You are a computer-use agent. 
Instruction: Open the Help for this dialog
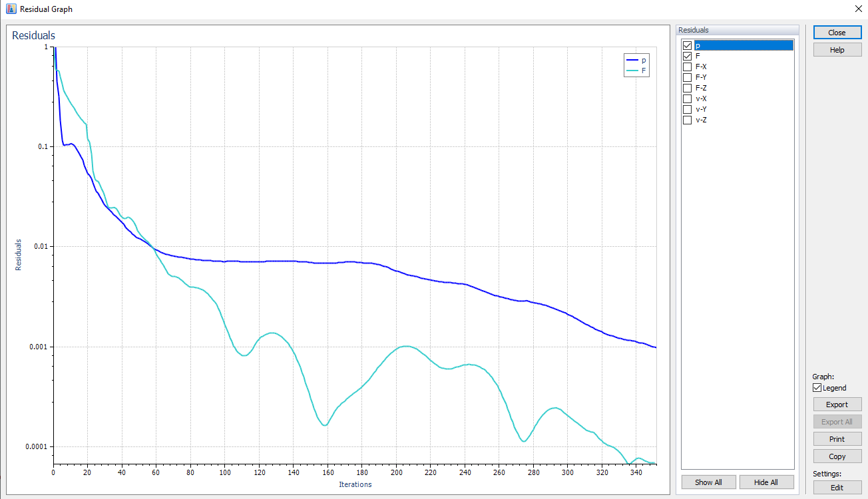click(837, 49)
